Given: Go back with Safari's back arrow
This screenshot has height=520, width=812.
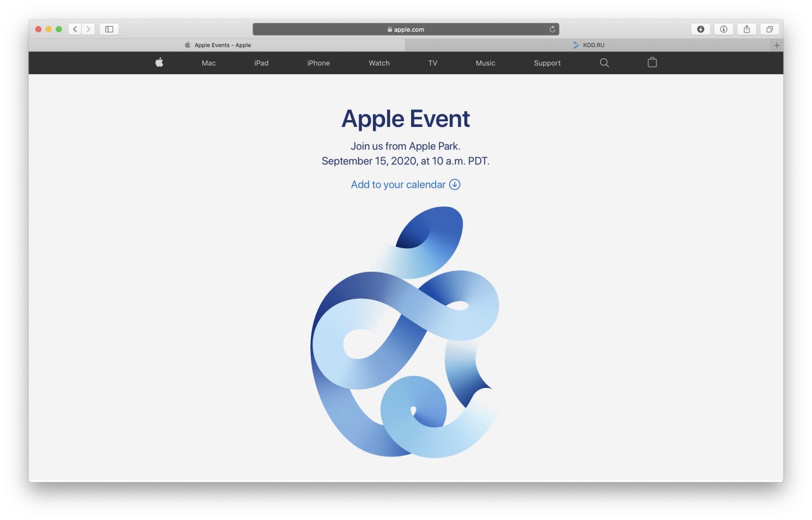Looking at the screenshot, I should coord(75,29).
